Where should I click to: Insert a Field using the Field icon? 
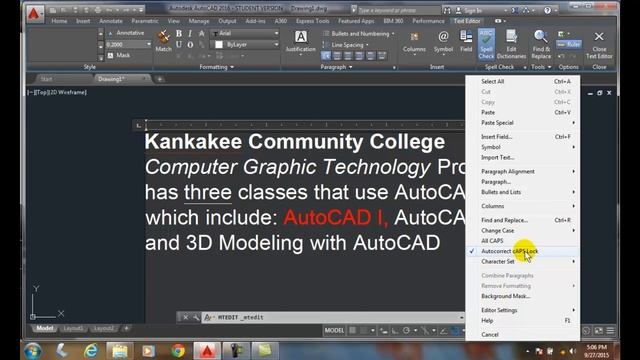466,41
